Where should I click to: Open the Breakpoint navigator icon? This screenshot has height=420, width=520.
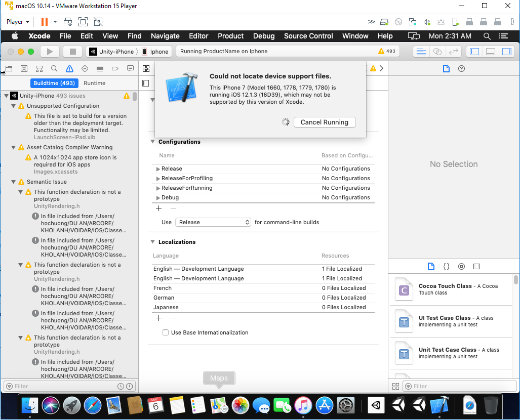[115, 69]
